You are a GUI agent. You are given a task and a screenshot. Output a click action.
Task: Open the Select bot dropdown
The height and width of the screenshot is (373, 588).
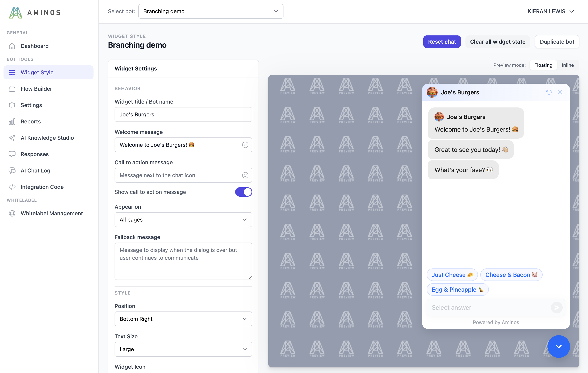click(210, 11)
